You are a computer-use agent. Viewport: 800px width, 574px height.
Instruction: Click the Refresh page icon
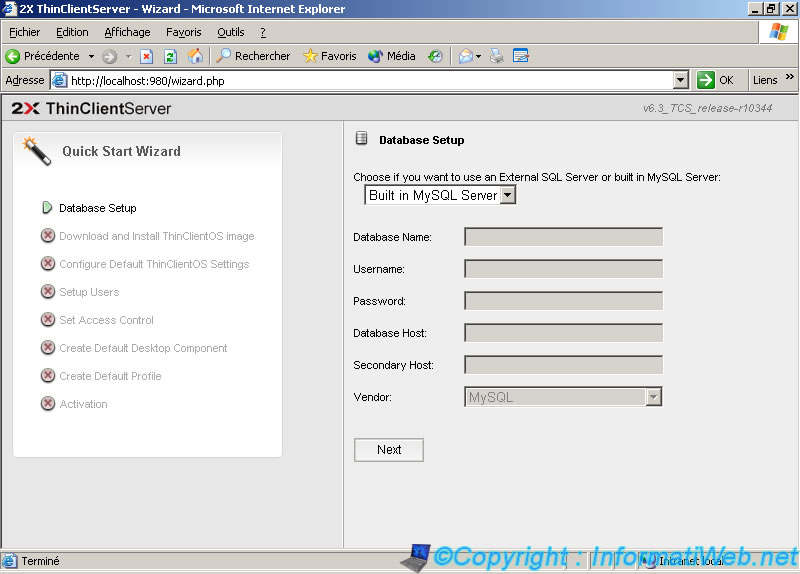(170, 56)
